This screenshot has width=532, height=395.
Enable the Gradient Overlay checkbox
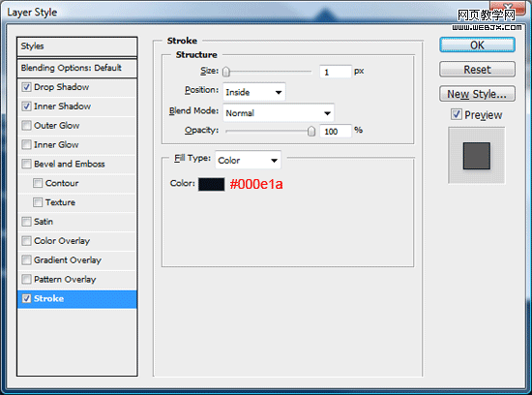[26, 260]
